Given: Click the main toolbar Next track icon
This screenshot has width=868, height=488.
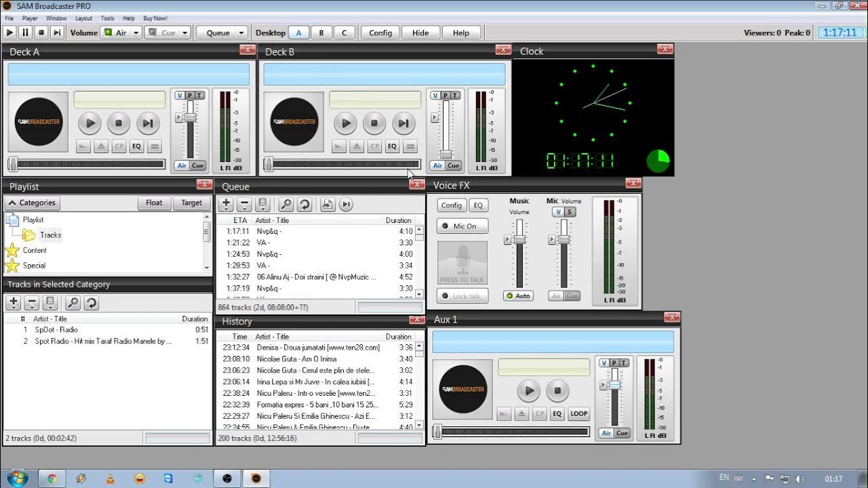Looking at the screenshot, I should (x=57, y=32).
